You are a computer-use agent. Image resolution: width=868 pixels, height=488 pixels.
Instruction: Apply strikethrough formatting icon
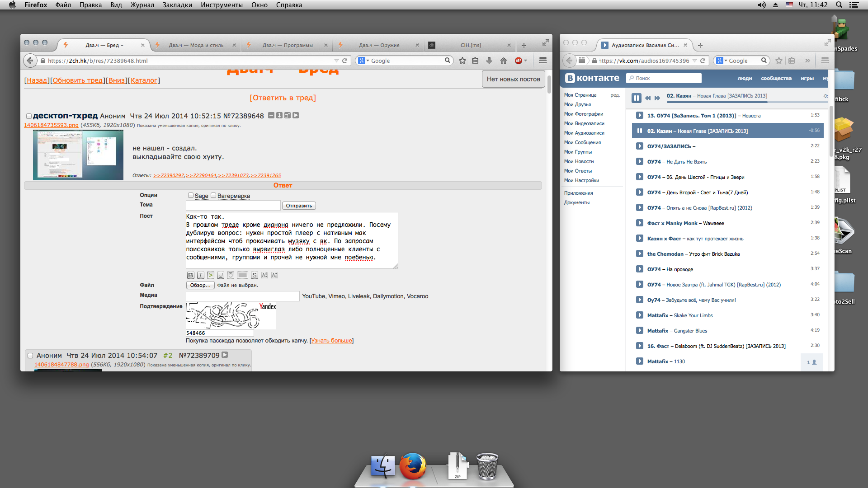255,275
